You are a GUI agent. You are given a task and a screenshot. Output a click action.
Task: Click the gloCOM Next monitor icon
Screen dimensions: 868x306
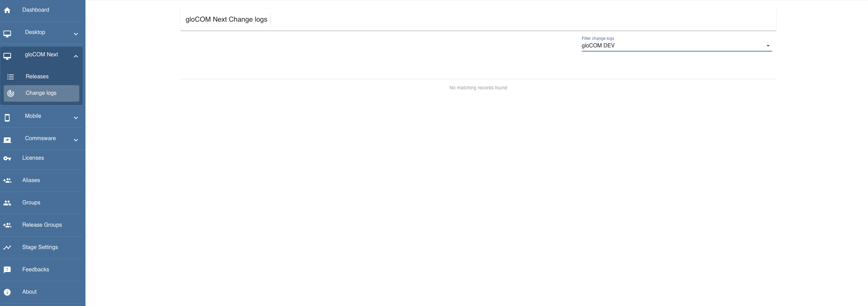[x=7, y=56]
